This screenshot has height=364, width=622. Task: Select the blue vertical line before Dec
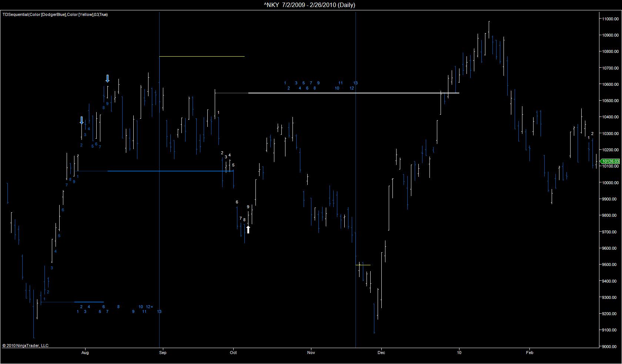355,179
